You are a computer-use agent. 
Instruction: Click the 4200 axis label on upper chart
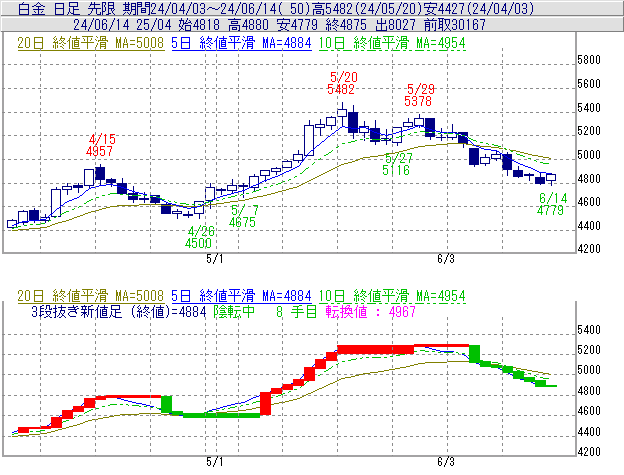pos(589,249)
